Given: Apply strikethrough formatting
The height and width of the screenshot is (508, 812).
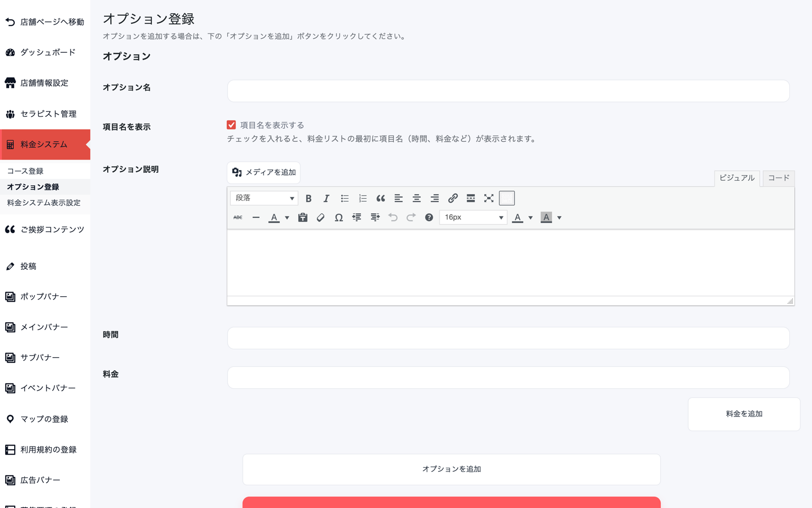Looking at the screenshot, I should (x=238, y=217).
